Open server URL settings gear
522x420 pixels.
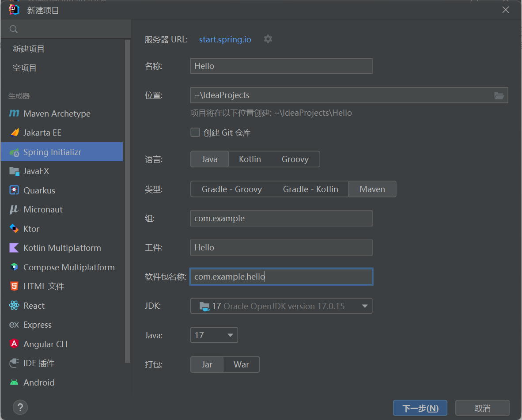268,39
